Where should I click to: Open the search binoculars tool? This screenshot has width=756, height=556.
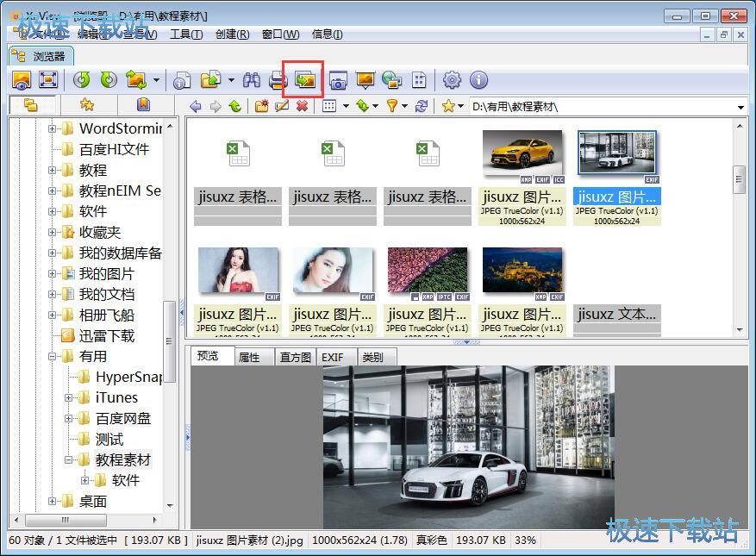pyautogui.click(x=250, y=79)
